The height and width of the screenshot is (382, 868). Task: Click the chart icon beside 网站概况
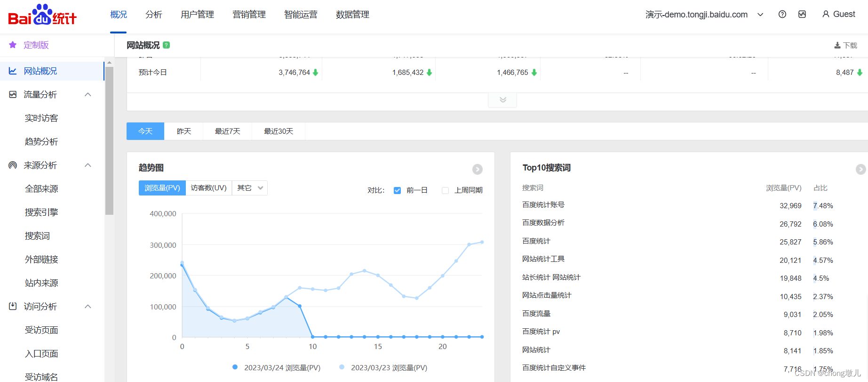click(13, 71)
